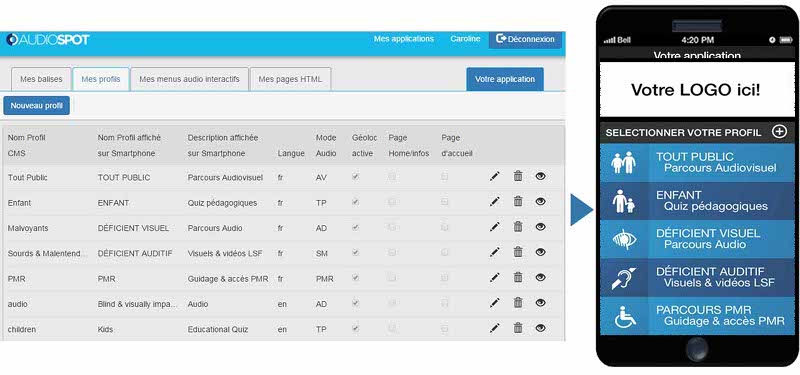Select PARCOURS PMR Guidage & accès PMR

tap(697, 316)
